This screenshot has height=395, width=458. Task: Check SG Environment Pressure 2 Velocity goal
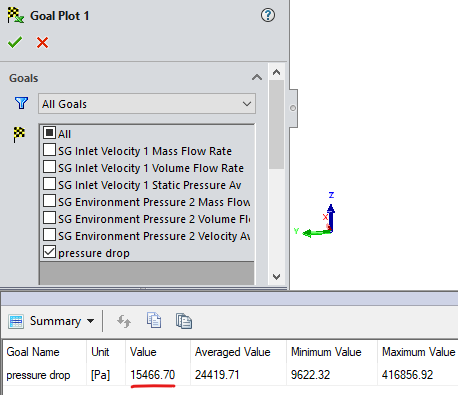tap(49, 235)
